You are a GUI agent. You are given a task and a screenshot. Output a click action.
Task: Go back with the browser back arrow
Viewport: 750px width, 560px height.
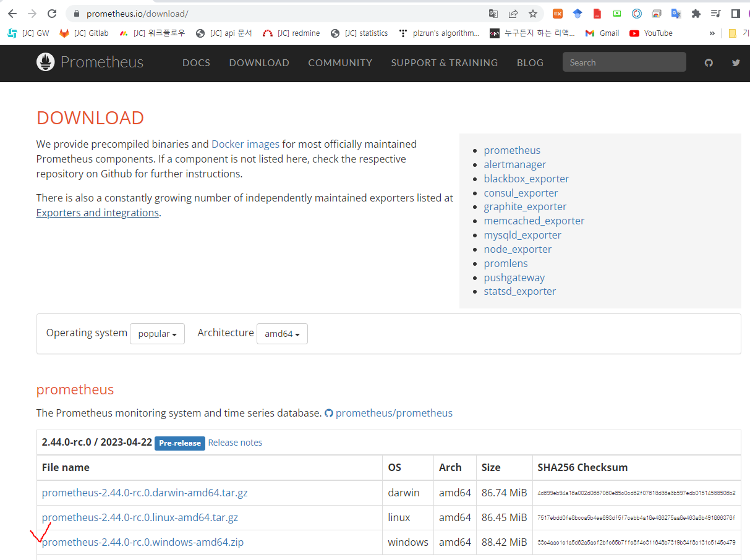[x=12, y=14]
